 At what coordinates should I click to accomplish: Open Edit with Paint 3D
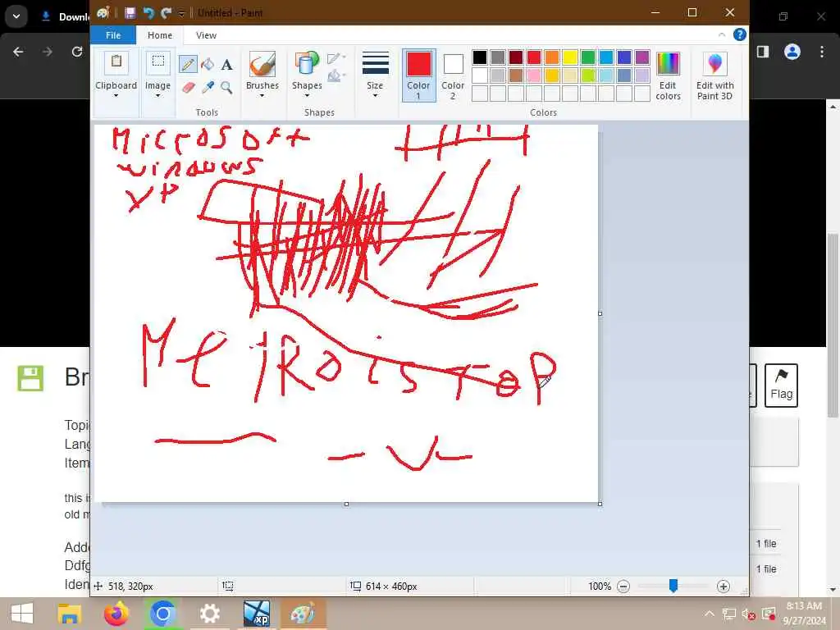[714, 76]
